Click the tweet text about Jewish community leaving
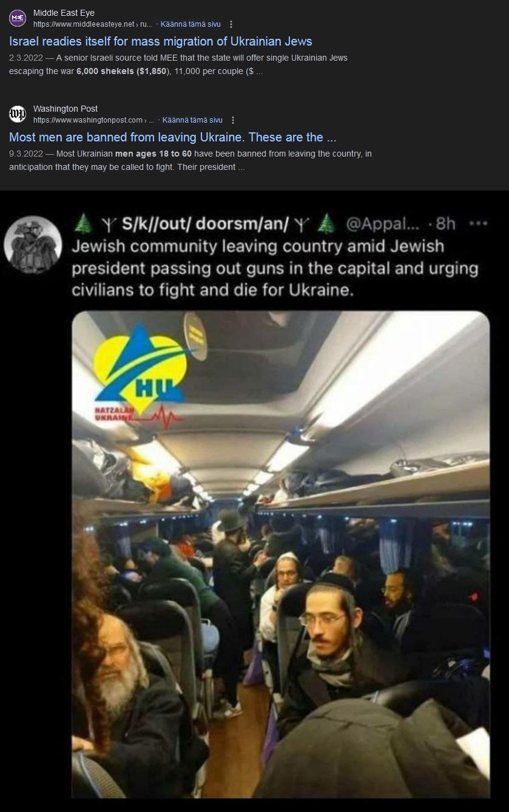509x812 pixels. click(275, 268)
